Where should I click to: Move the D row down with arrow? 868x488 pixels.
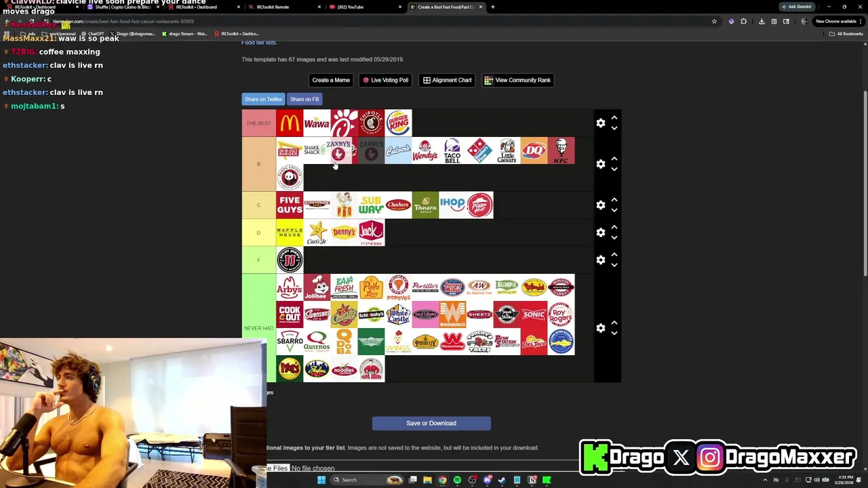pyautogui.click(x=614, y=238)
